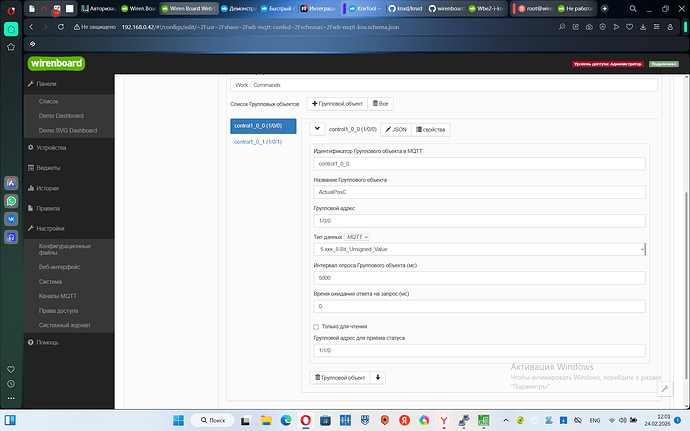
Task: Click the wrench icon at bottom right
Action: point(665,388)
